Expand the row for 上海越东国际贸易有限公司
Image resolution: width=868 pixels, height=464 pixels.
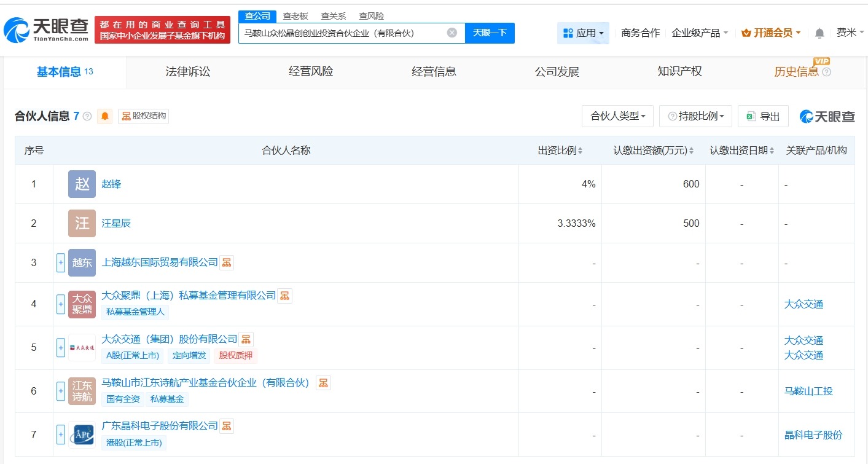click(x=60, y=262)
